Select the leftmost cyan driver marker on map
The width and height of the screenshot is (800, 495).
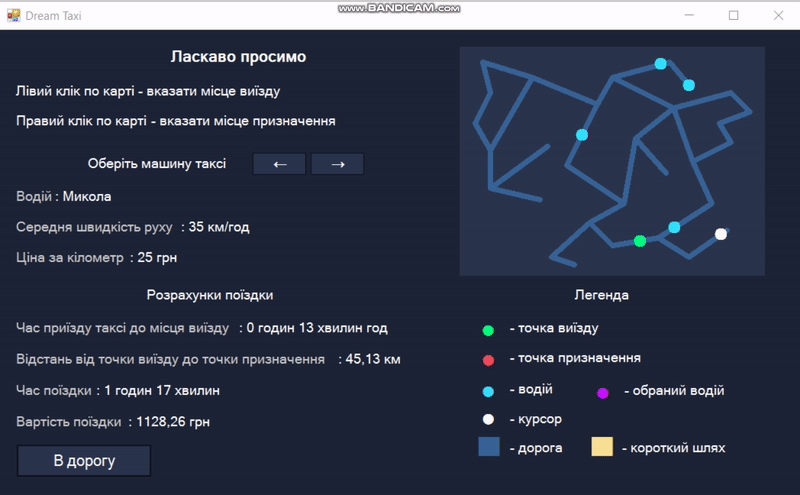tap(582, 135)
